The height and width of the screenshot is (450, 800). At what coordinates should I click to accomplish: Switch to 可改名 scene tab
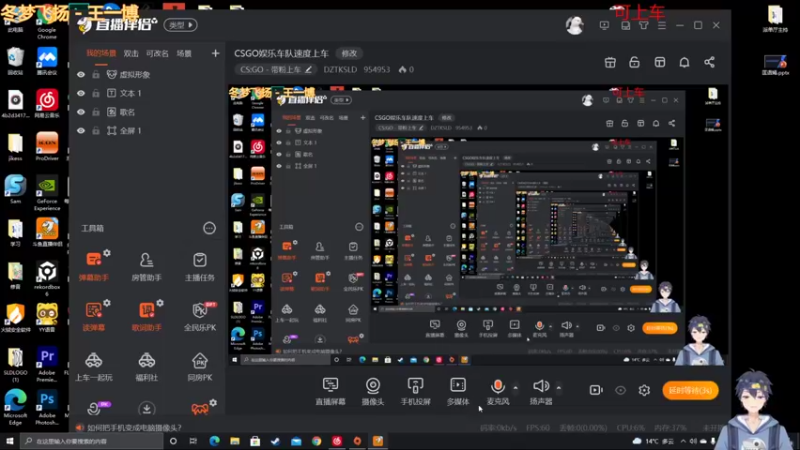click(157, 53)
